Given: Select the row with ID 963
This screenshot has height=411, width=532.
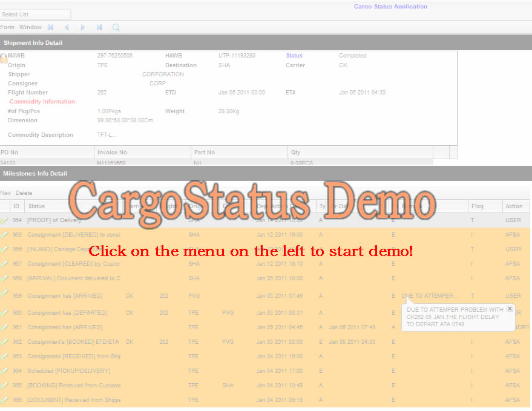Looking at the screenshot, I should [17, 357].
